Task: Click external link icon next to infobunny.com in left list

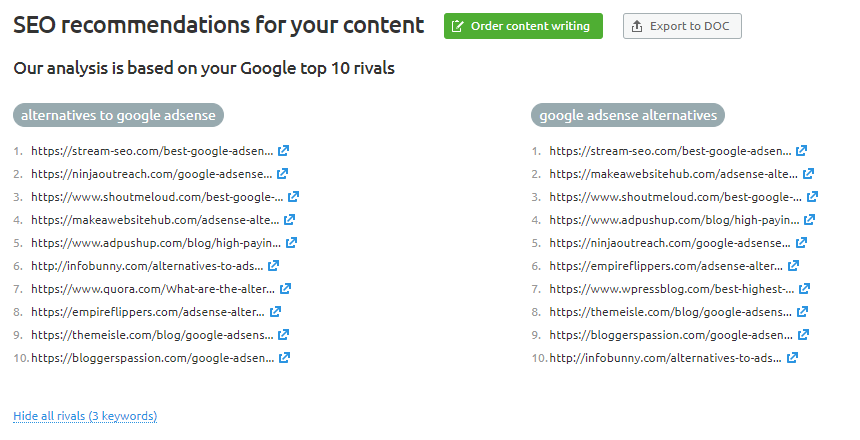Action: tap(274, 265)
